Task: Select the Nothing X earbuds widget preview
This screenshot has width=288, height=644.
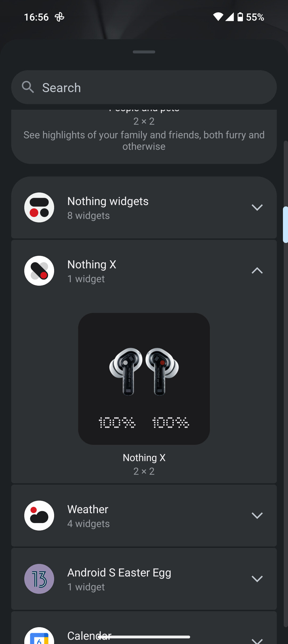Action: click(x=144, y=379)
